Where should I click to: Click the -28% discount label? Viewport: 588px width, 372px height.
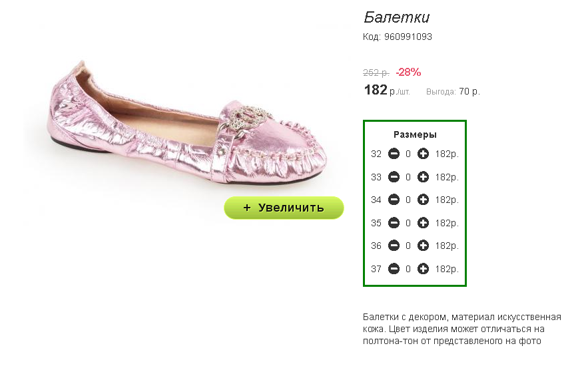click(x=408, y=72)
